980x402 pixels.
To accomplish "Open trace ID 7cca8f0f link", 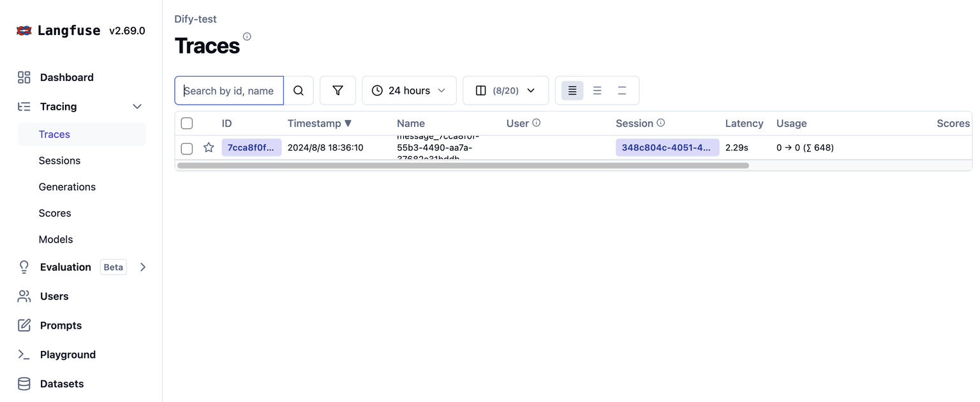I will coord(251,147).
